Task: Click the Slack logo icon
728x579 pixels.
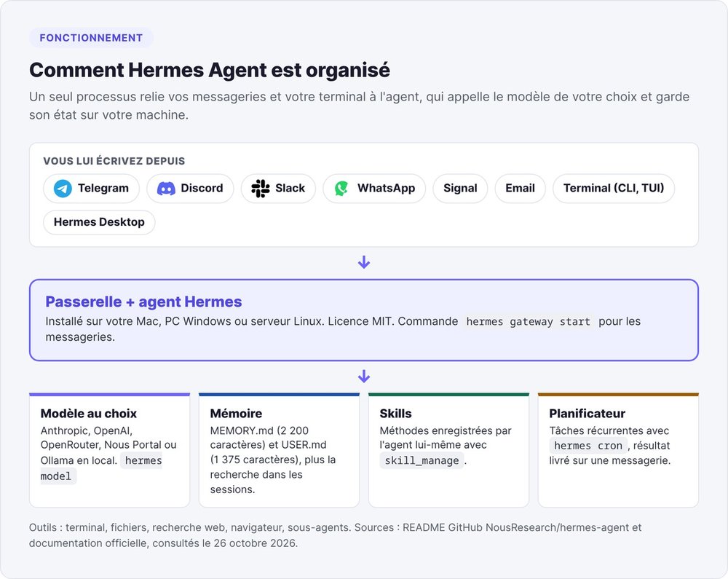Action: point(261,189)
